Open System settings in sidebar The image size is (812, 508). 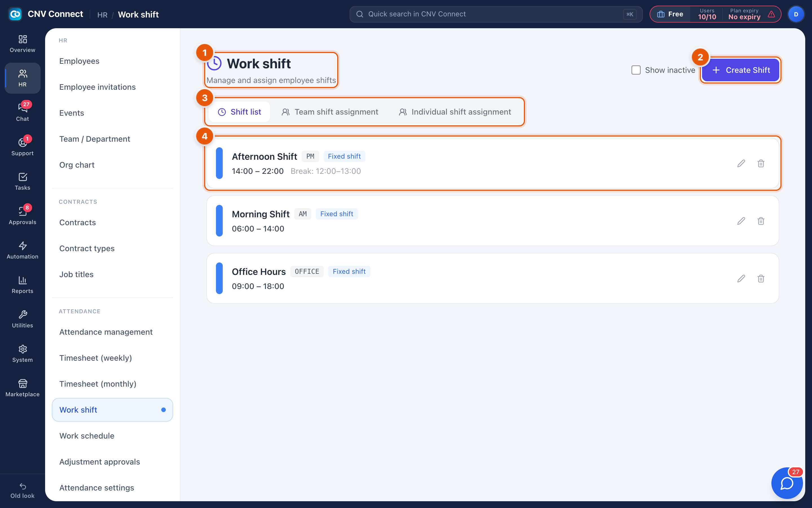coord(23,353)
